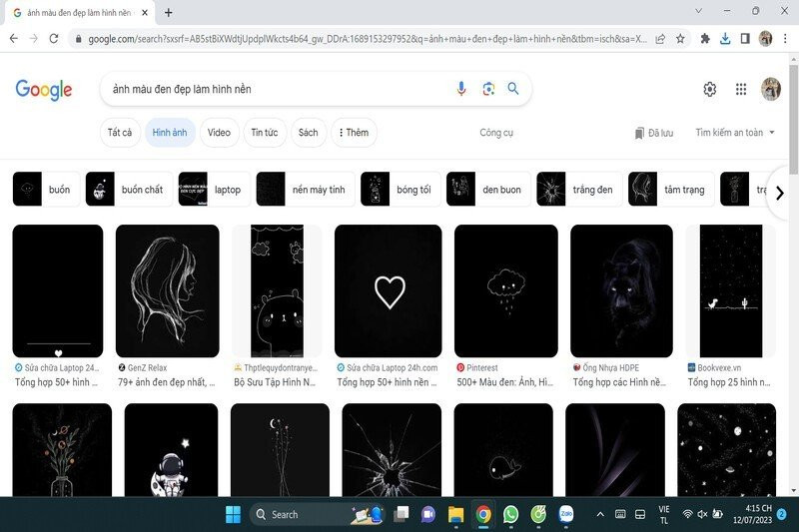This screenshot has height=532, width=799.
Task: Select the bóng tối chip
Action: point(400,190)
